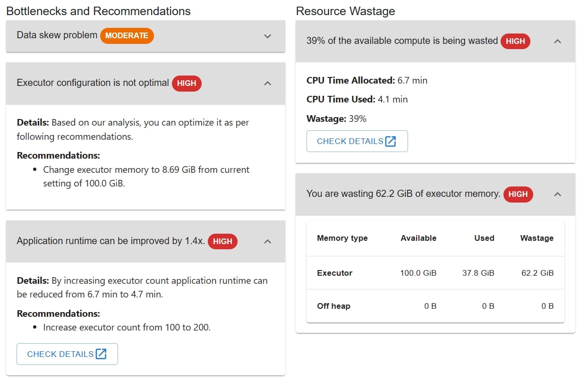Open CHECK DETAILS under CPU wastage
The image size is (588, 381).
point(357,141)
